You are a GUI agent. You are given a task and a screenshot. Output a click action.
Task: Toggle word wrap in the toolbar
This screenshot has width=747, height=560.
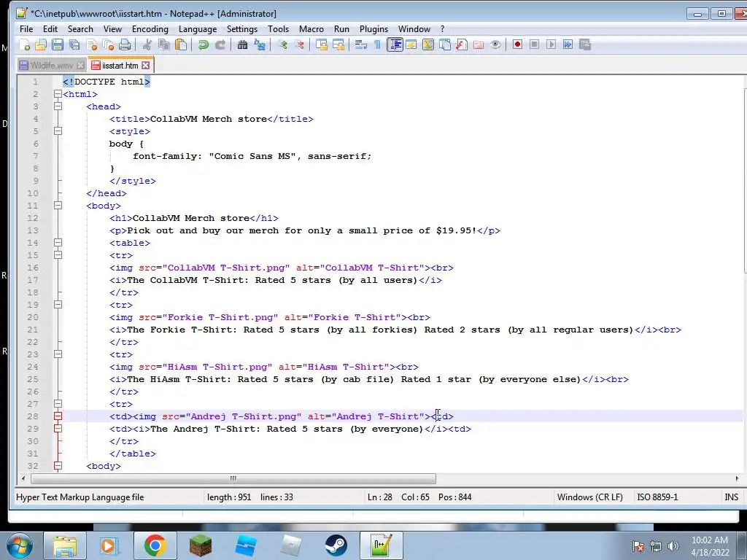[360, 44]
